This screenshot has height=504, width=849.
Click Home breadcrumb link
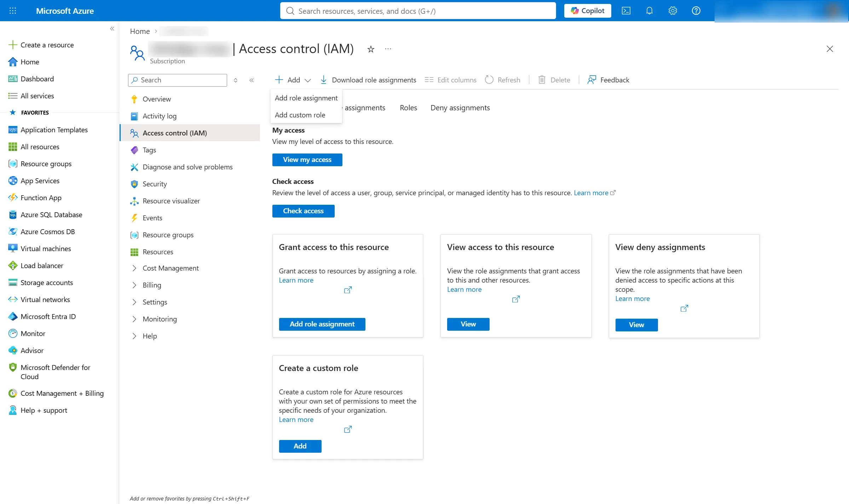pos(140,31)
